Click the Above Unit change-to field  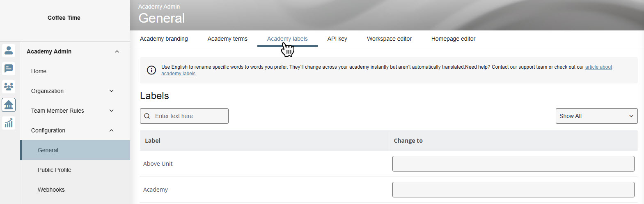point(513,164)
